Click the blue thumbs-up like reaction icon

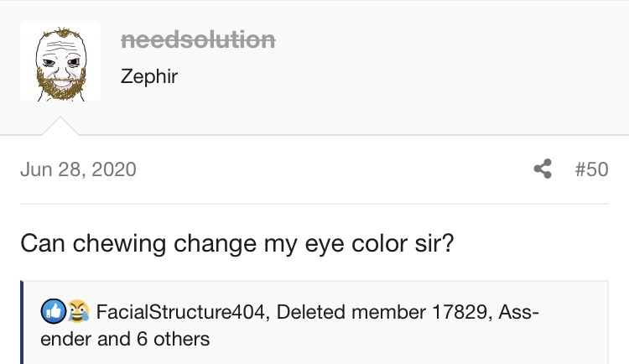click(54, 311)
